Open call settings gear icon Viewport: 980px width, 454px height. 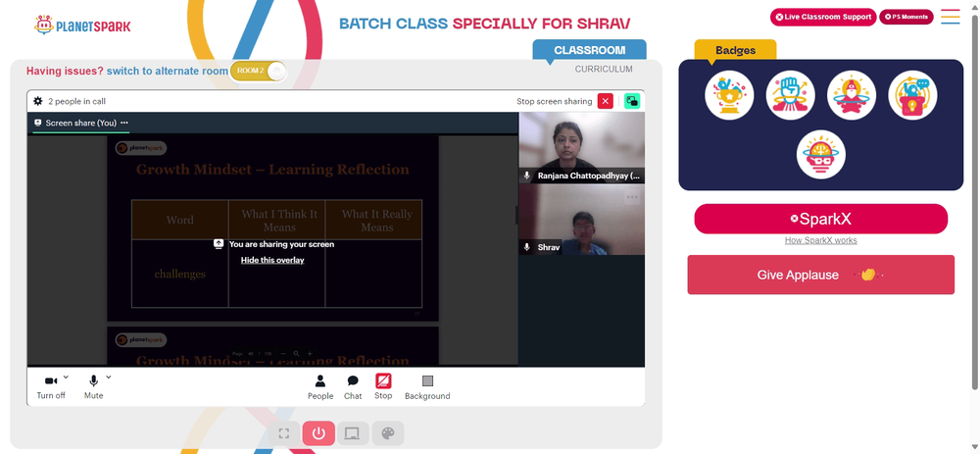tap(38, 101)
